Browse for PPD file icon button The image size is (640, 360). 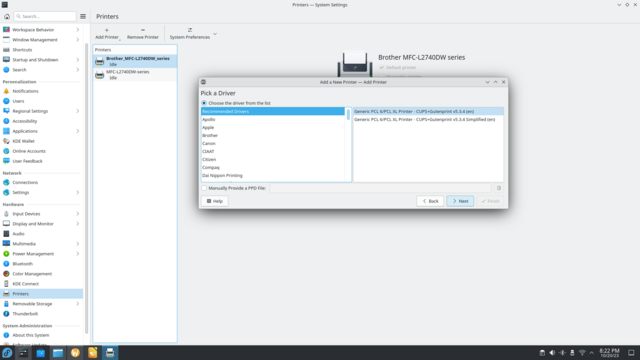[x=498, y=188]
